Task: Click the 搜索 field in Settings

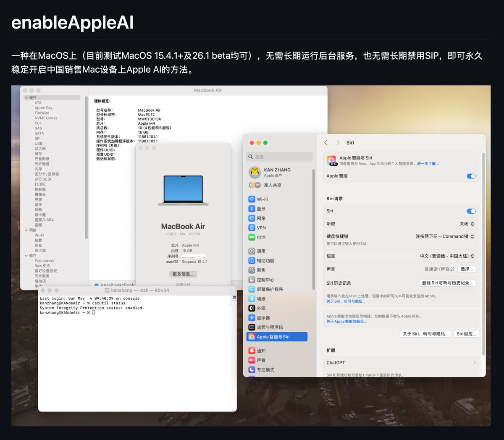Action: click(280, 157)
